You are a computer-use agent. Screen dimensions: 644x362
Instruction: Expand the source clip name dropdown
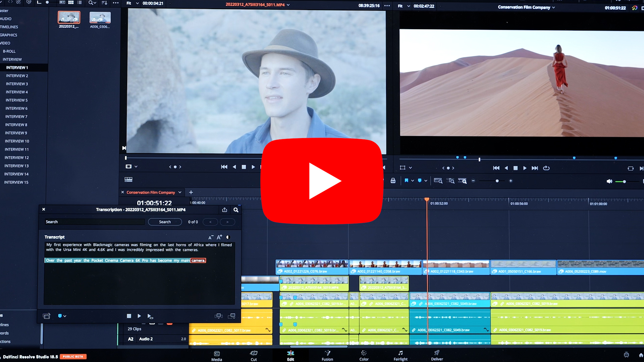point(288,5)
